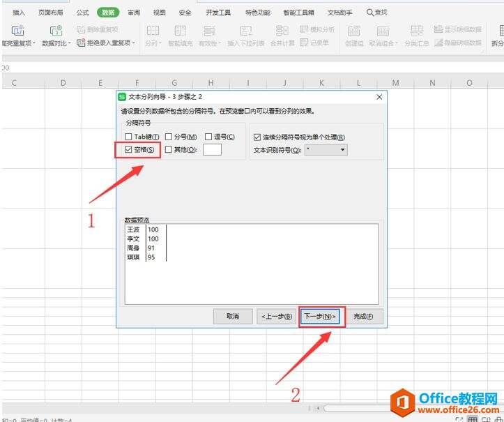The image size is (504, 422).
Task: Expand the 分列 dropdown arrow
Action: pos(160,43)
